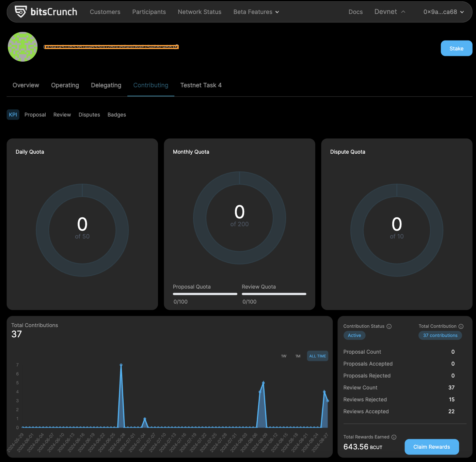476x462 pixels.
Task: Click the chart peak at value 7
Action: click(x=121, y=365)
